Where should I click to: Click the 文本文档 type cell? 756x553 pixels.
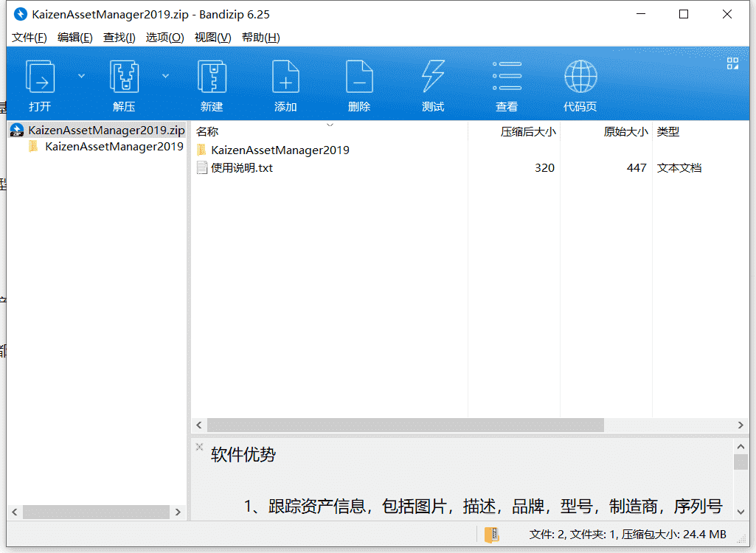point(679,168)
